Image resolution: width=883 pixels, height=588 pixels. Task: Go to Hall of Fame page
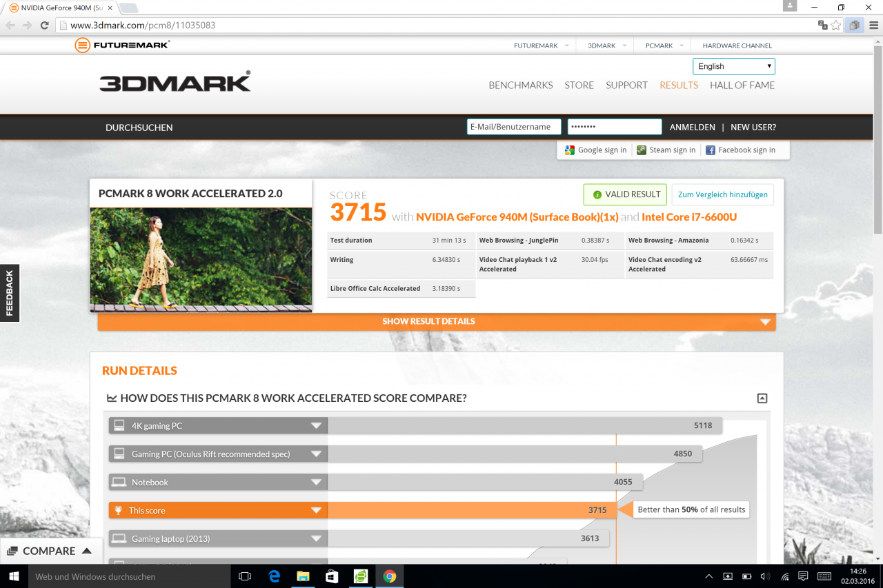pos(742,85)
